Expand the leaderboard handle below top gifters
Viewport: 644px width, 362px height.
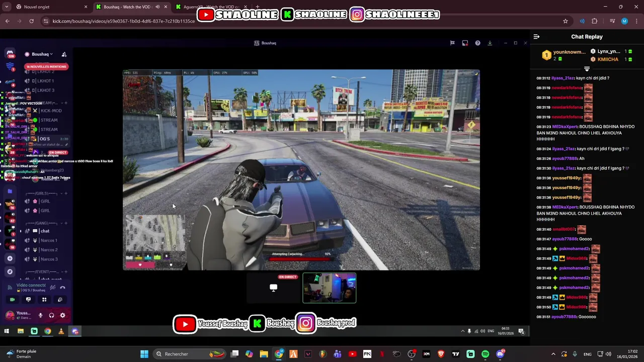pos(587,69)
